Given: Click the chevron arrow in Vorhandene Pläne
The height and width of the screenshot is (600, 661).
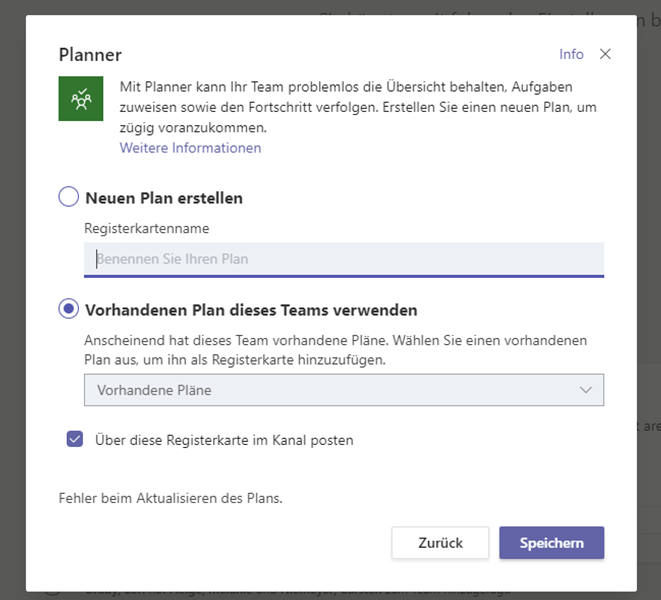Looking at the screenshot, I should pos(586,390).
